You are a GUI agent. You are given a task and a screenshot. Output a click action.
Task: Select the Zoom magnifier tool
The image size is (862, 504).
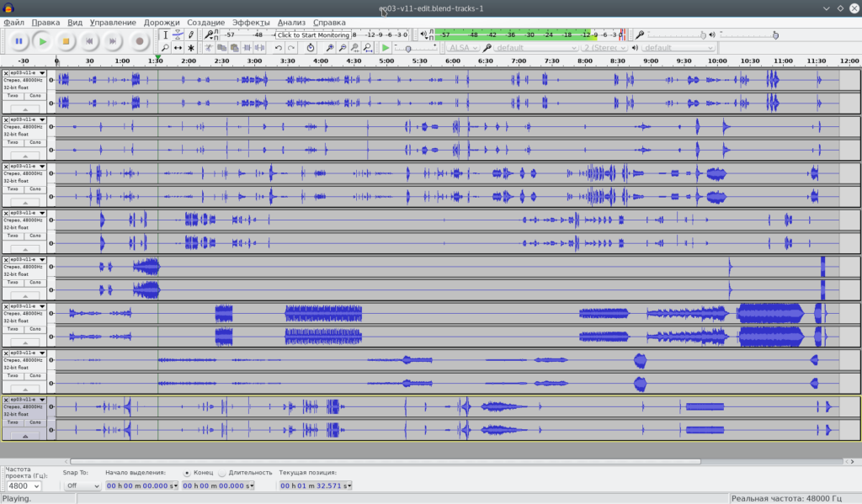point(165,48)
